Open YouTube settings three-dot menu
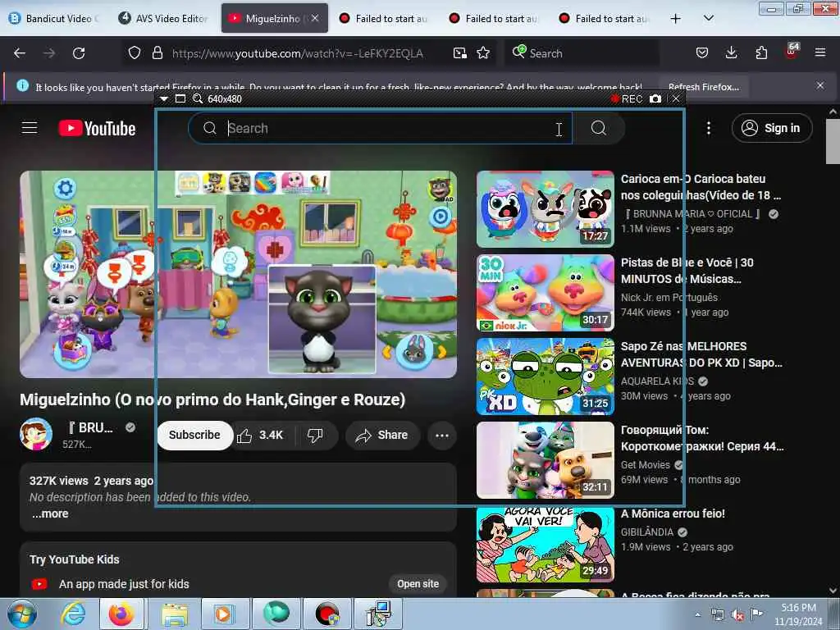Viewport: 840px width, 630px height. click(x=708, y=128)
